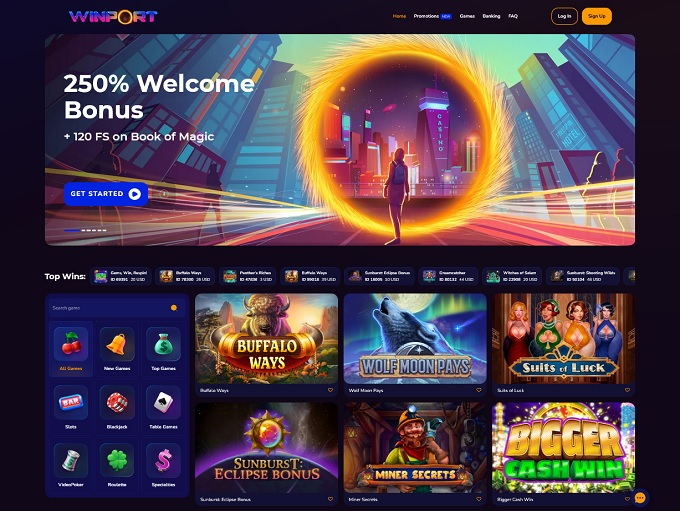Viewport: 680px width, 511px height.
Task: Click the Search game input field
Action: [117, 308]
